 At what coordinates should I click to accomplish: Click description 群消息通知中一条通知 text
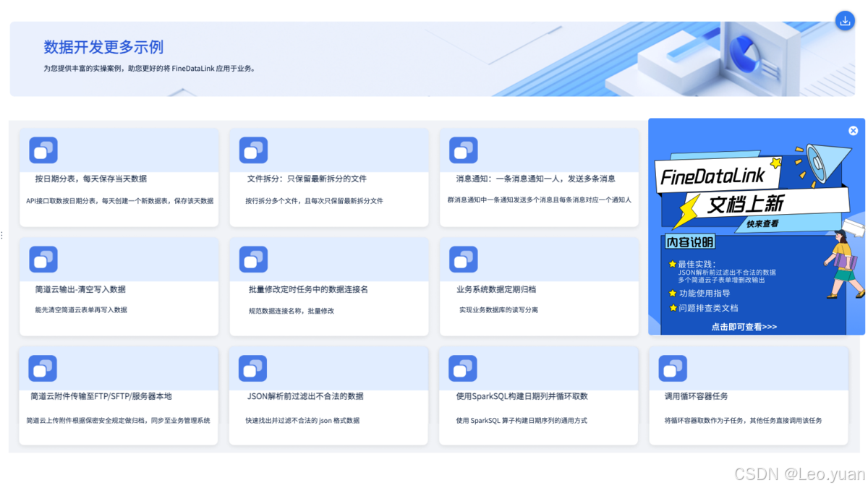click(540, 200)
